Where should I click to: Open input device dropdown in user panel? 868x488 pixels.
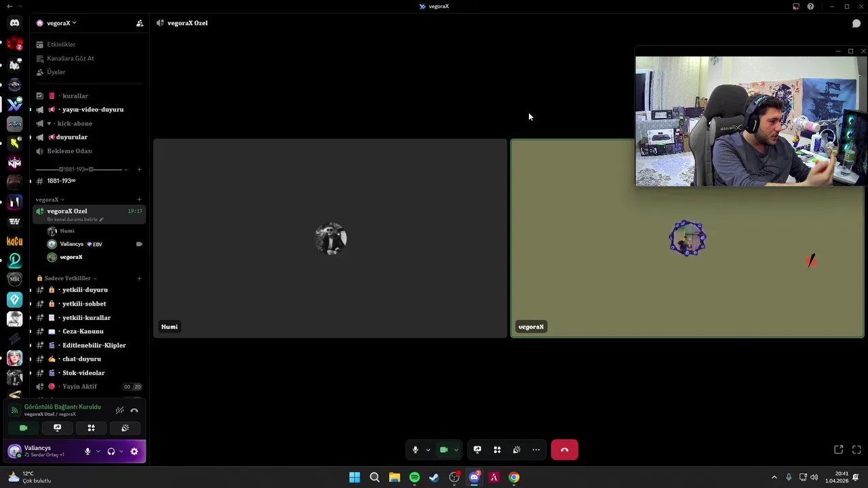point(98,451)
